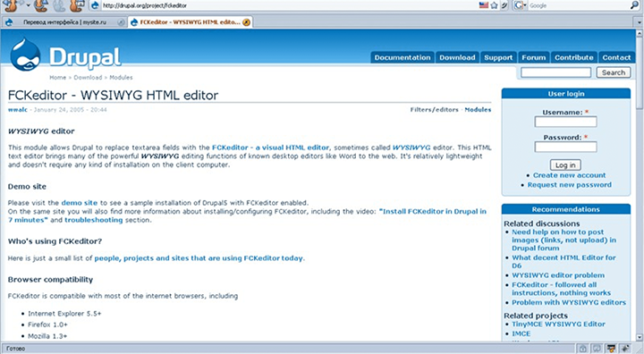The height and width of the screenshot is (354, 644).
Task: Click Request new password link
Action: (569, 185)
